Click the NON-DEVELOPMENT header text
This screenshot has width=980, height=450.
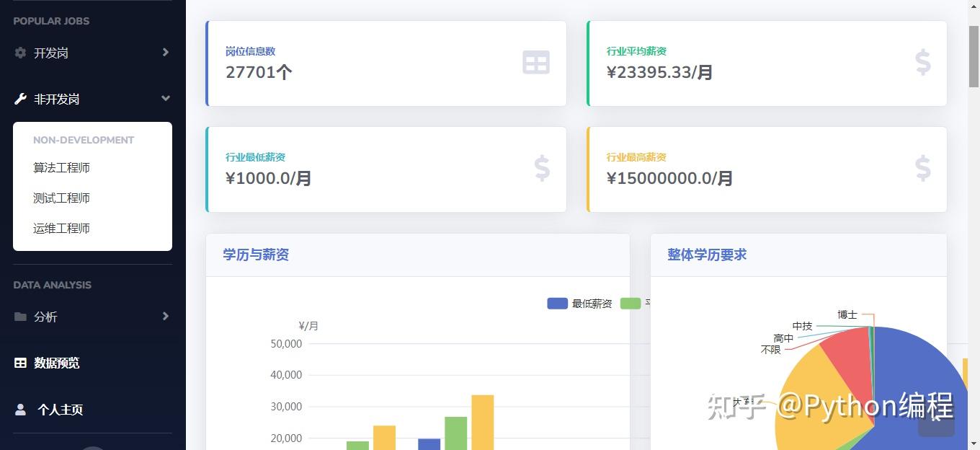click(84, 140)
